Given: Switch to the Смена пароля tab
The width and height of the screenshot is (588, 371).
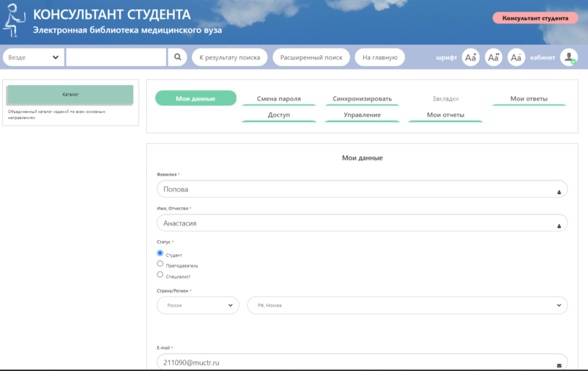Looking at the screenshot, I should tap(279, 99).
